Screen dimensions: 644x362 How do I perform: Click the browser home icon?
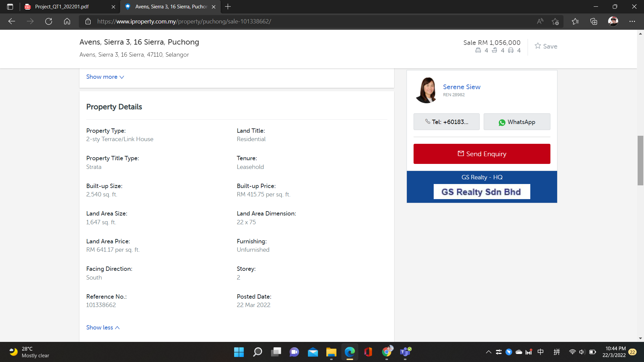pyautogui.click(x=67, y=21)
